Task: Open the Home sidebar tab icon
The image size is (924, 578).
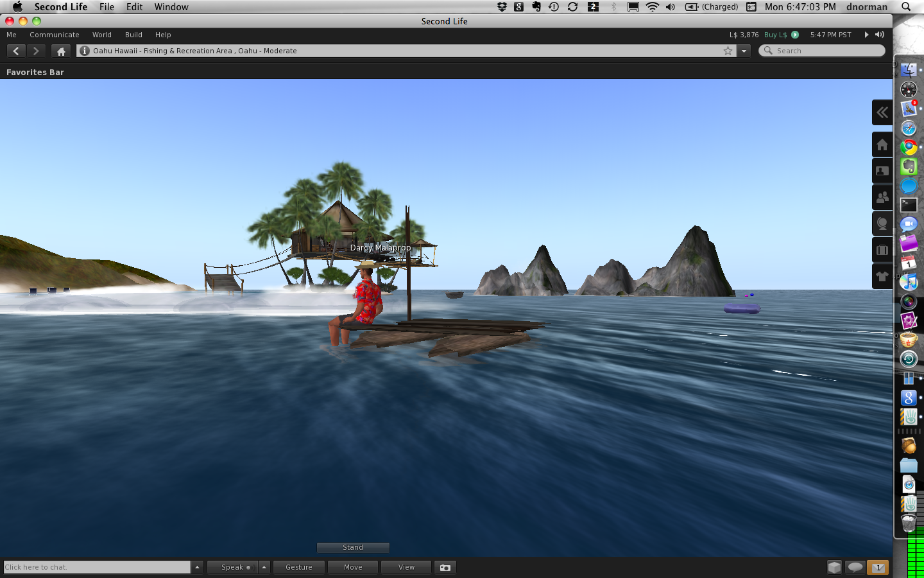Action: tap(882, 144)
